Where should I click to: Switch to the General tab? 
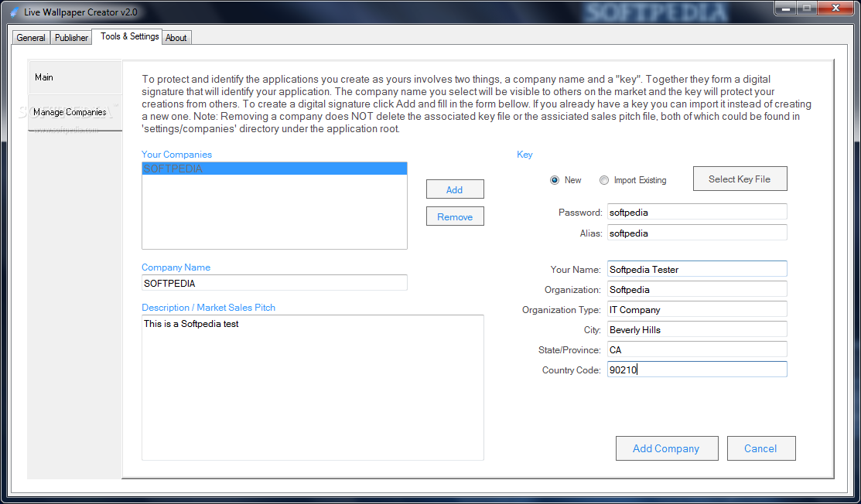pos(31,37)
